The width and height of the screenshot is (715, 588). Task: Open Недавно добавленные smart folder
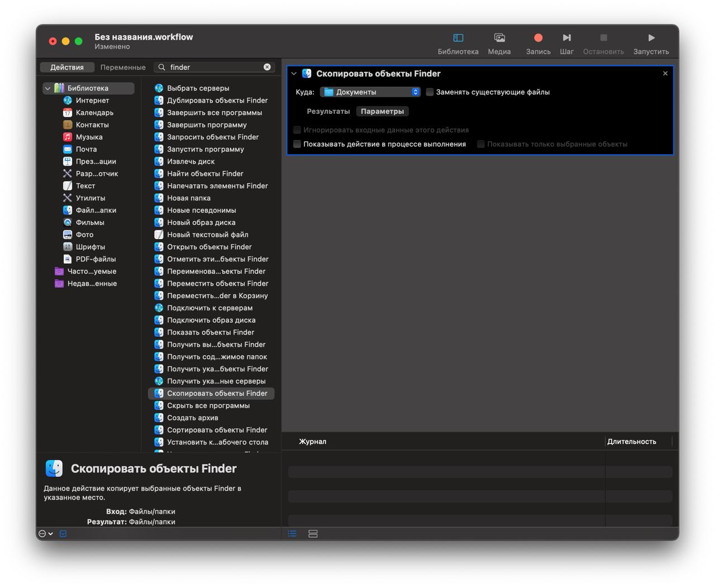92,284
